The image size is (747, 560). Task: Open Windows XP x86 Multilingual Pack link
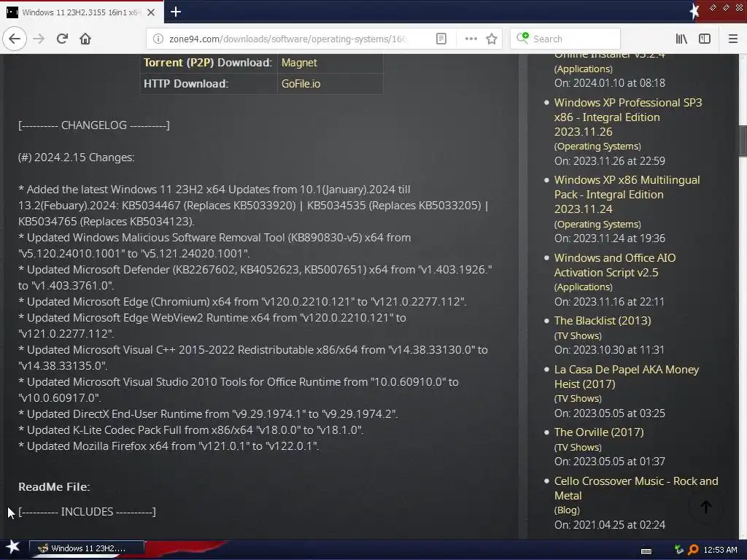[x=627, y=194]
